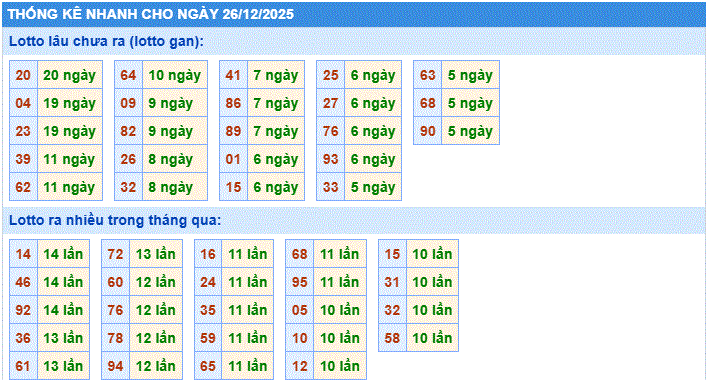Select '5 ngày' next to number 63
This screenshot has width=708, height=380.
point(470,75)
